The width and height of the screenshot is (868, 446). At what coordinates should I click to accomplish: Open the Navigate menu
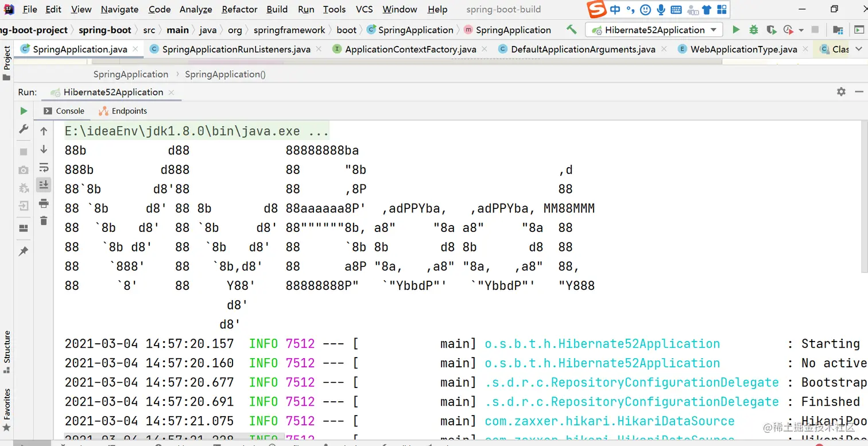click(119, 9)
